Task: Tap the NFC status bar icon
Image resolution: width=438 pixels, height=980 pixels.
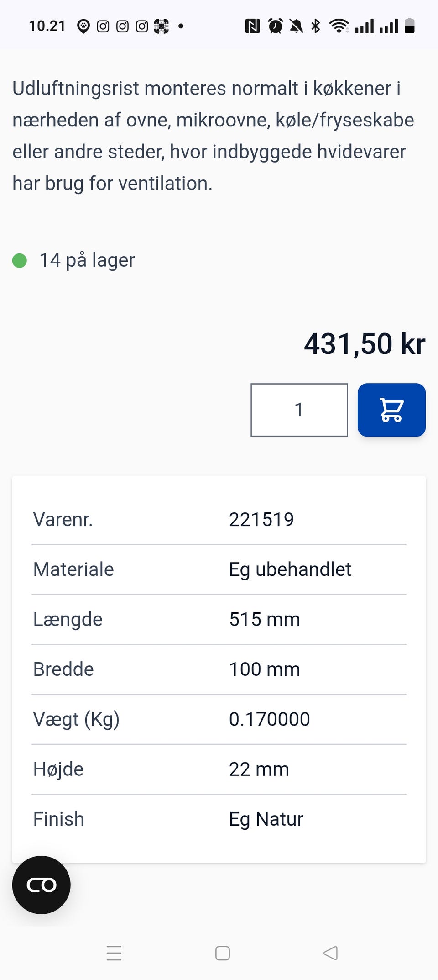Action: point(252,26)
